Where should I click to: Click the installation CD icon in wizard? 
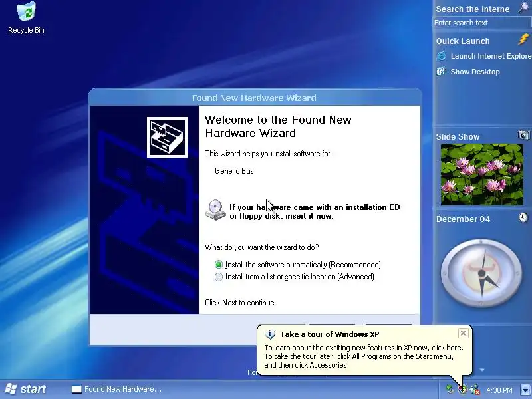point(215,210)
